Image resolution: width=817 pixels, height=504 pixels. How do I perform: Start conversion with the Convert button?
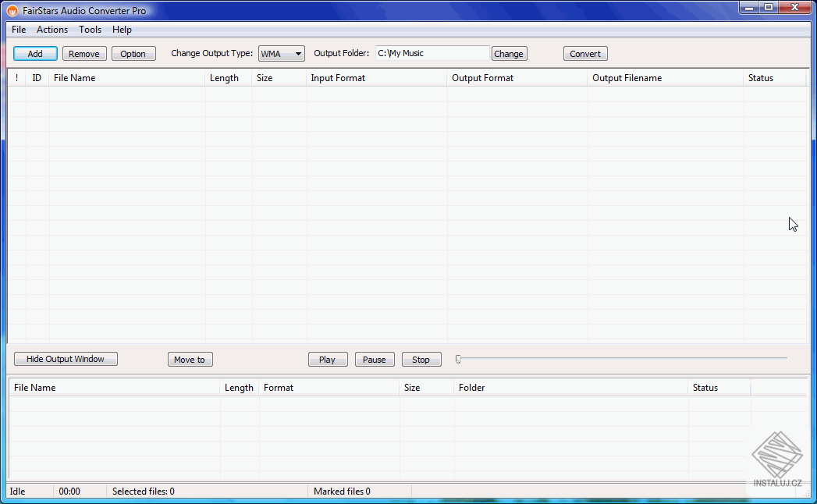(x=585, y=54)
